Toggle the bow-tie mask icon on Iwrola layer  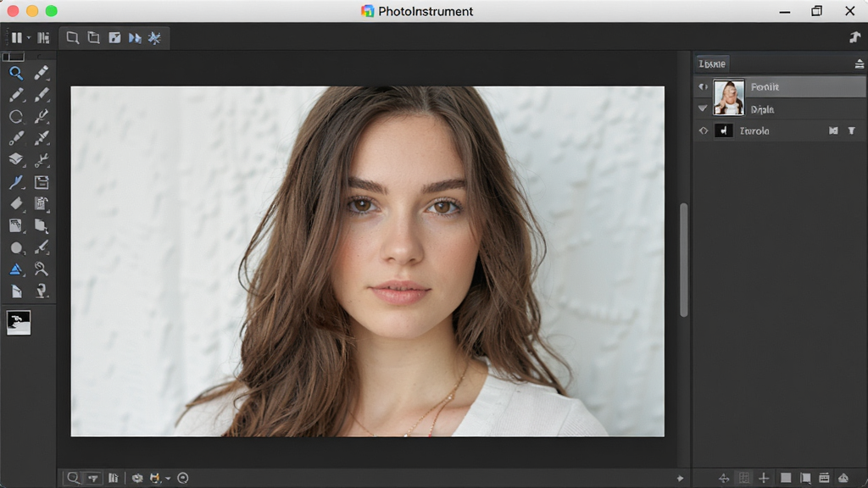[x=833, y=130]
